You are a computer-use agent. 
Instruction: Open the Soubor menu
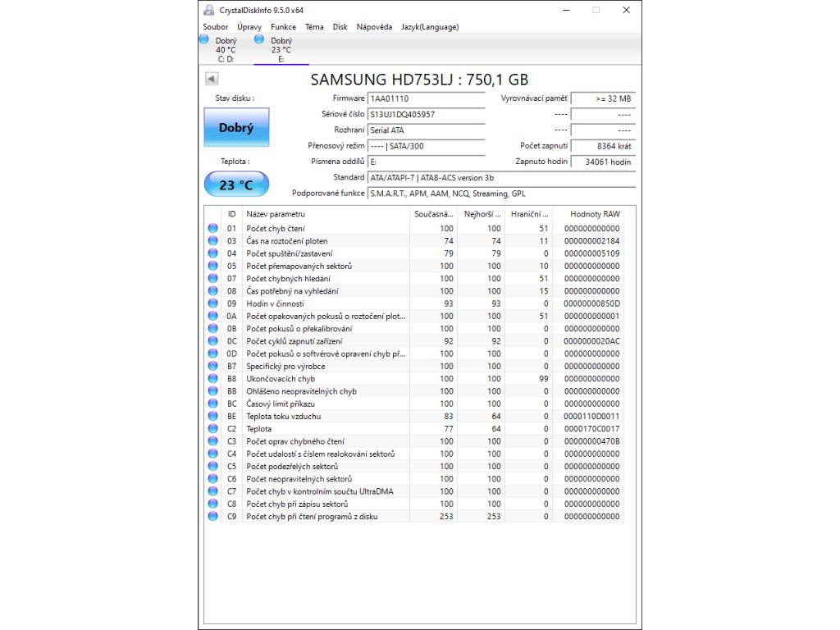216,27
